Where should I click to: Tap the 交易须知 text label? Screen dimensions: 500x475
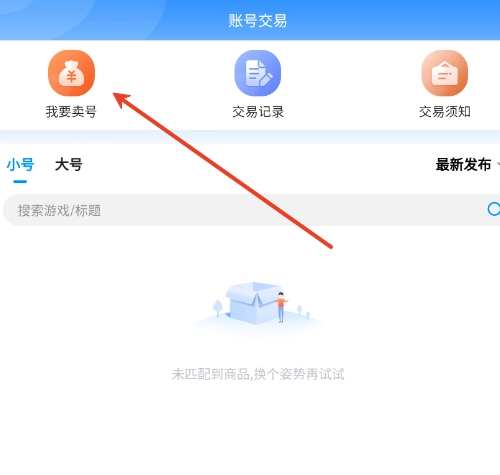click(x=444, y=112)
